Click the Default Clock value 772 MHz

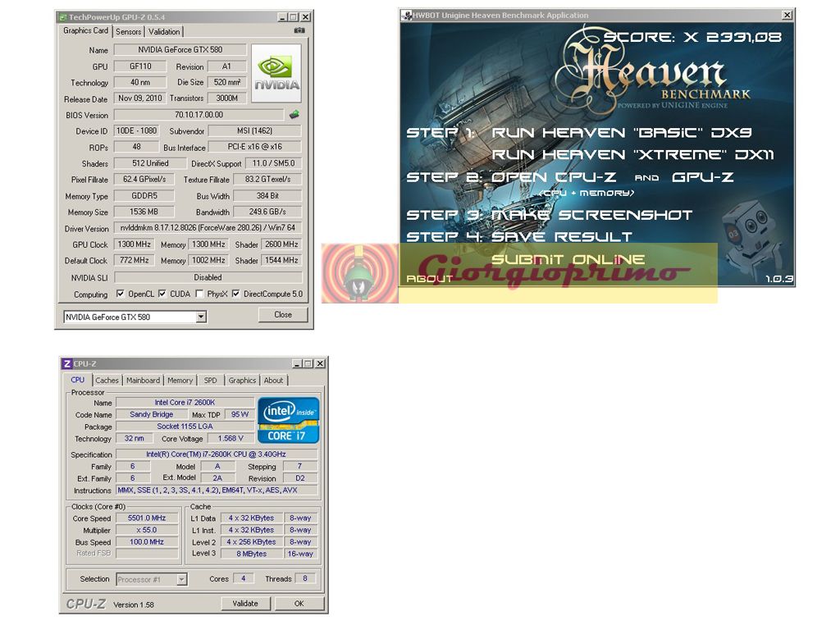coord(134,260)
